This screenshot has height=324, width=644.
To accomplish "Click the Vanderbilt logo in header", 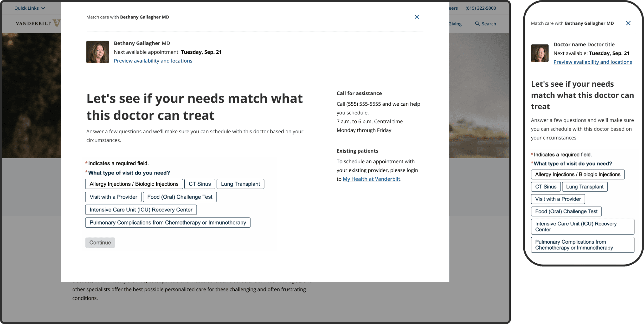I will pyautogui.click(x=37, y=23).
